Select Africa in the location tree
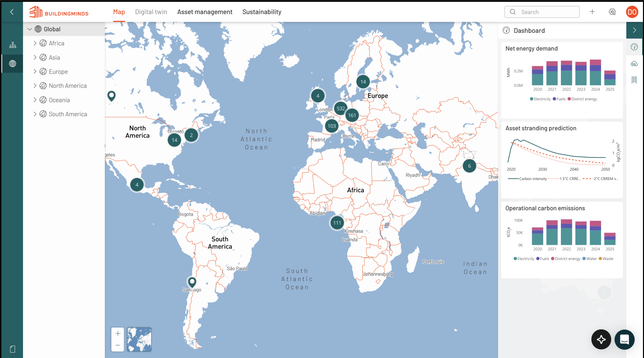This screenshot has width=644, height=358. (56, 43)
